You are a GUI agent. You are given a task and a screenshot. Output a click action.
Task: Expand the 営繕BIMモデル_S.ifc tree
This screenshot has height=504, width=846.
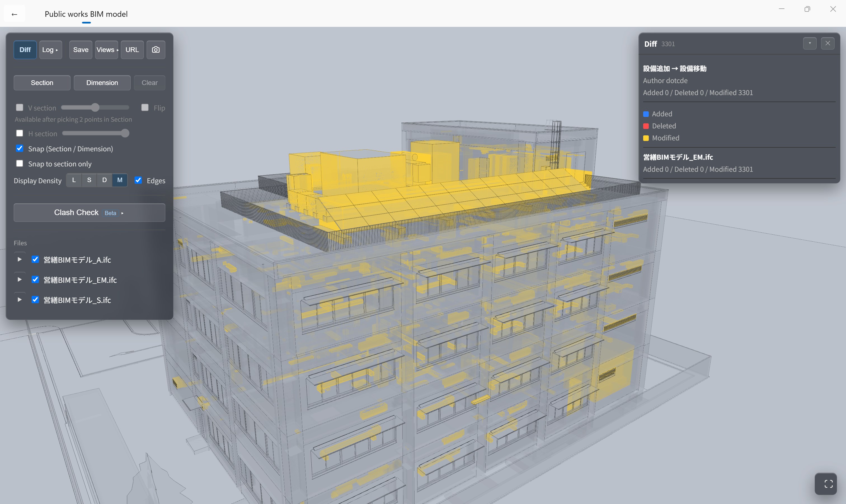coord(20,300)
